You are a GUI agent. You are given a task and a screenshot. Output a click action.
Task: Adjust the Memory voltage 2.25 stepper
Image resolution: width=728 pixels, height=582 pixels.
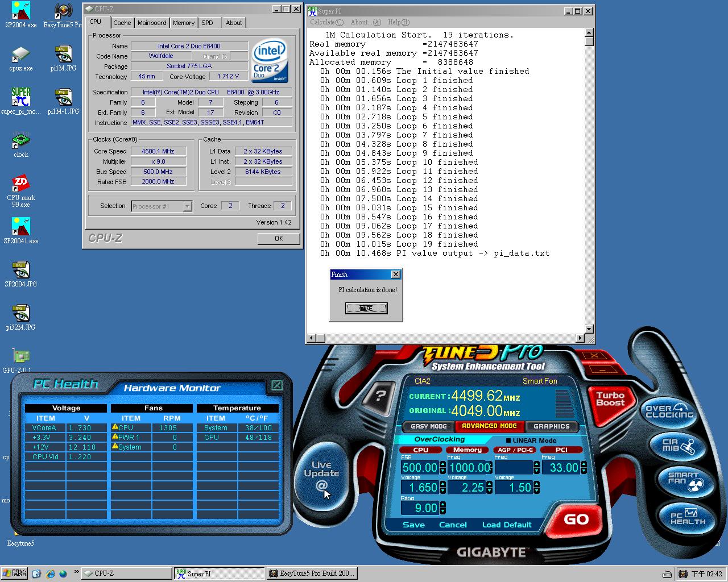(x=489, y=488)
